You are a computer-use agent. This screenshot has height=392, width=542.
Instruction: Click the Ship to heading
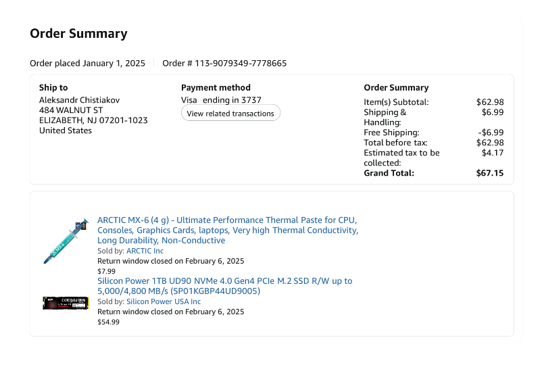pyautogui.click(x=53, y=87)
